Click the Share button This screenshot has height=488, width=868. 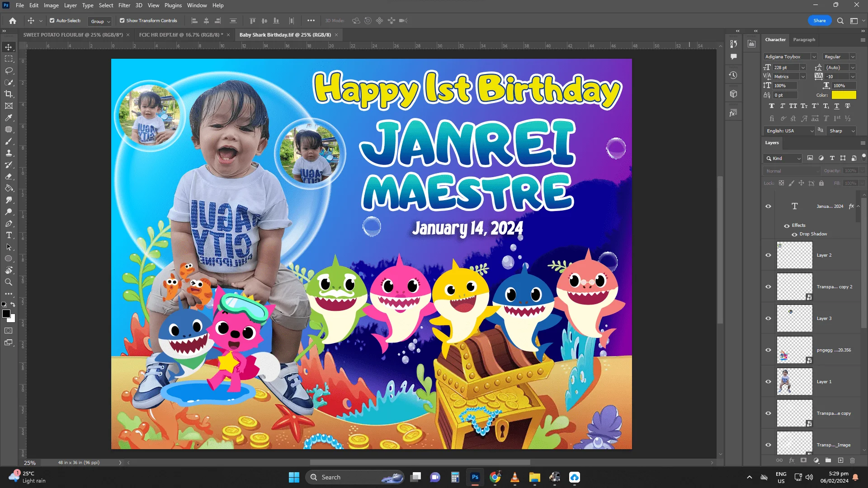pos(820,21)
